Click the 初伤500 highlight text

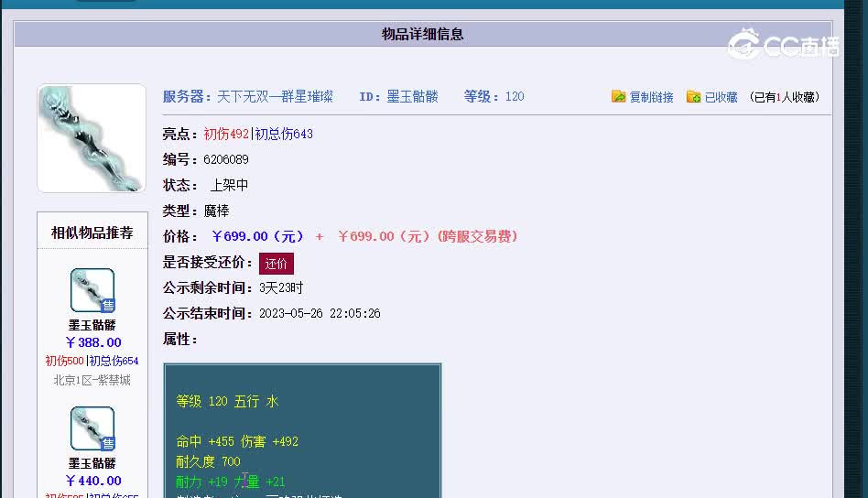64,361
